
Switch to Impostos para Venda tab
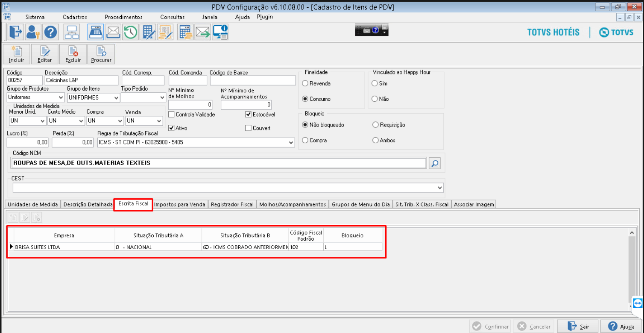pos(180,204)
